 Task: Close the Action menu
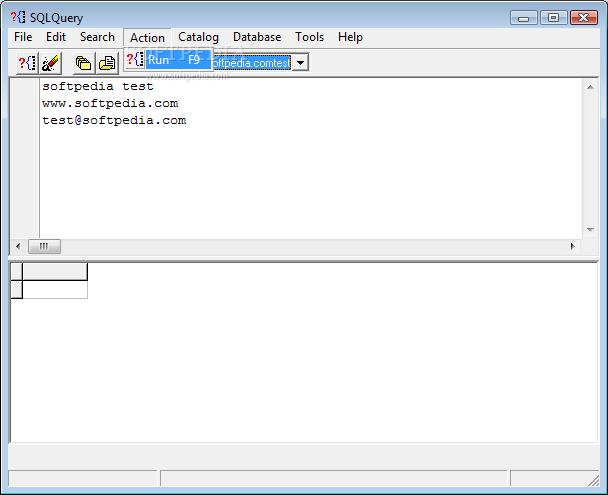pyautogui.click(x=147, y=38)
